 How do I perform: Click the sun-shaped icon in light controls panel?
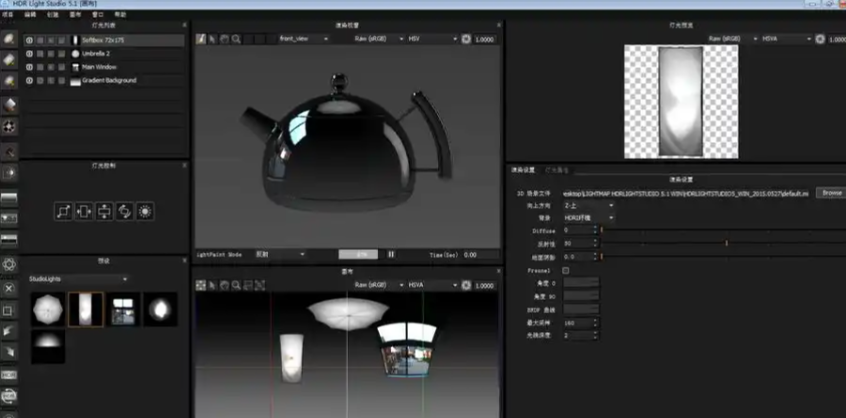pyautogui.click(x=145, y=211)
